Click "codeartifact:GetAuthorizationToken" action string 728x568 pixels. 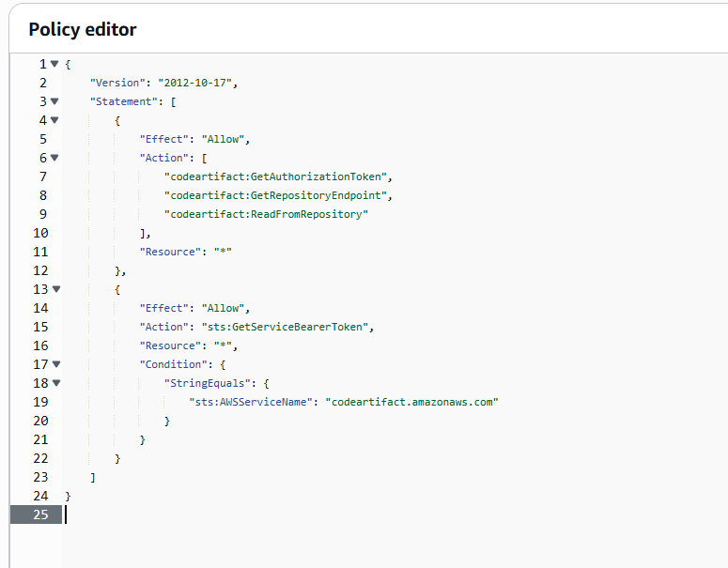276,177
